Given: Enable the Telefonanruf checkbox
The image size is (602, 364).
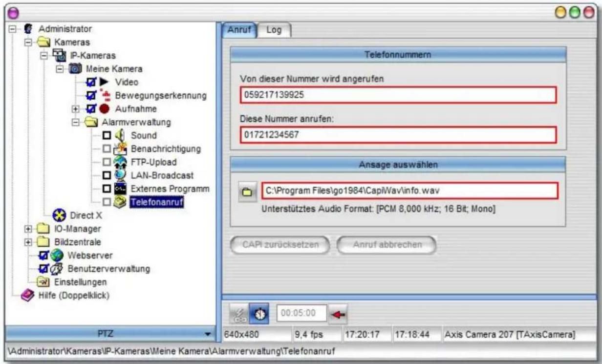Looking at the screenshot, I should (x=106, y=201).
